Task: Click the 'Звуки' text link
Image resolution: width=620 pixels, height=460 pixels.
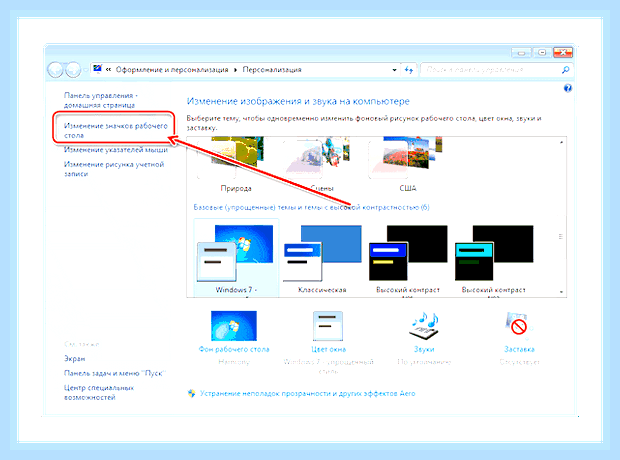Action: [x=424, y=349]
